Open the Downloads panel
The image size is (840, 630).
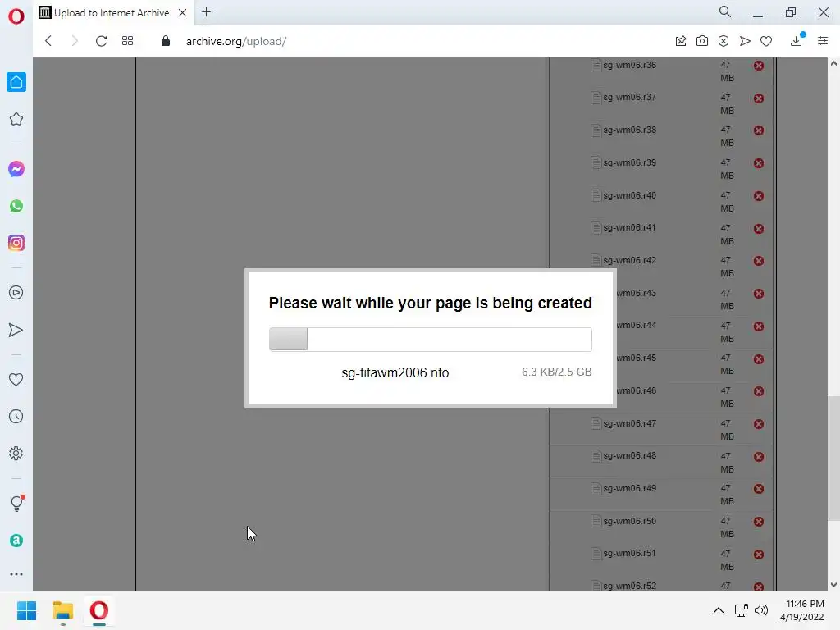pos(796,41)
